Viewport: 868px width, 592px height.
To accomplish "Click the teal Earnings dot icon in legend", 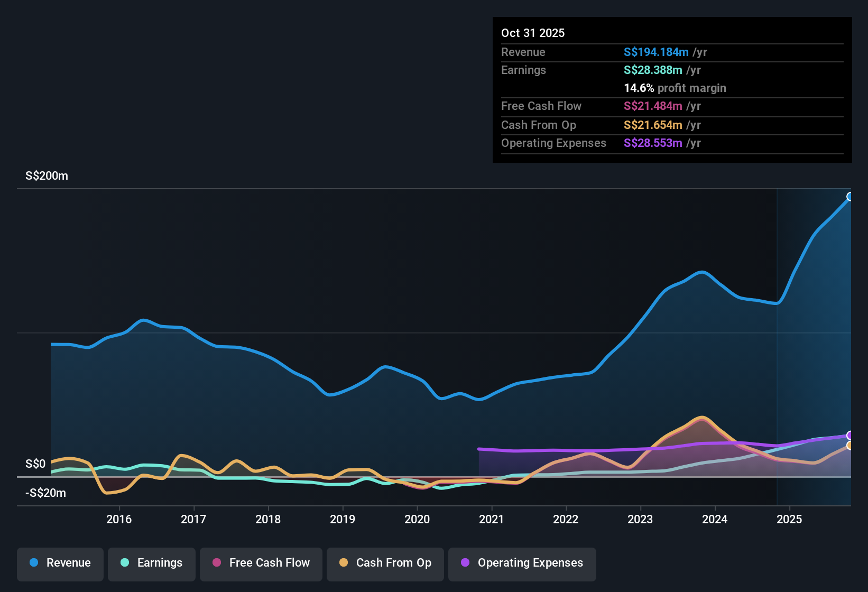I will [124, 563].
